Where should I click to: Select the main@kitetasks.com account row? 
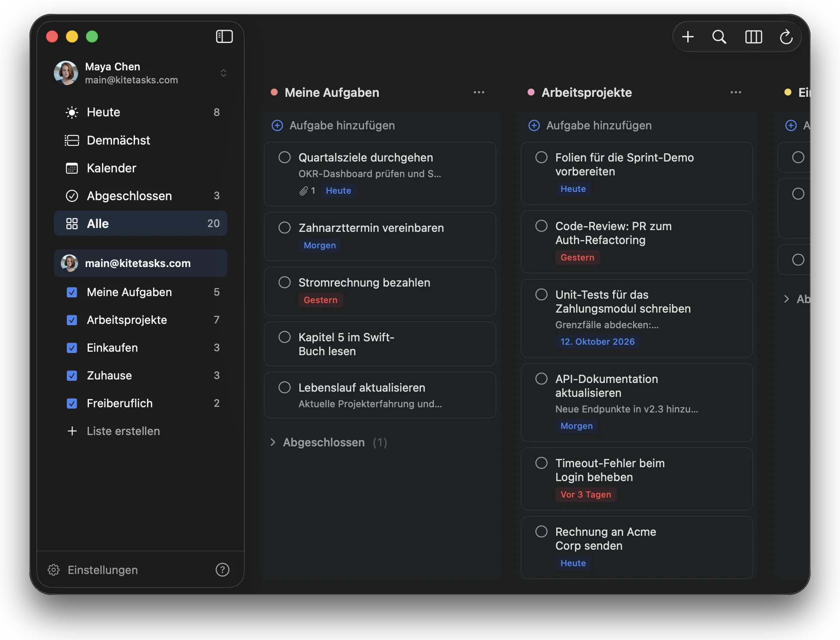tap(141, 263)
